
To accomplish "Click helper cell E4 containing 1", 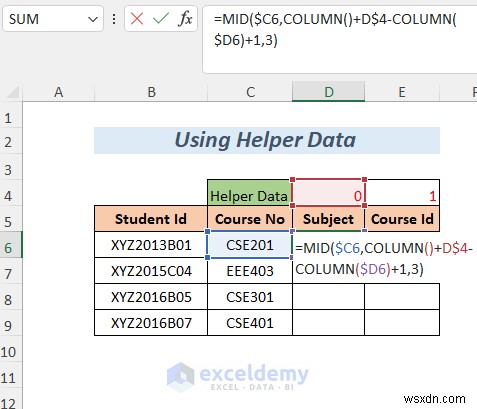I will (402, 193).
